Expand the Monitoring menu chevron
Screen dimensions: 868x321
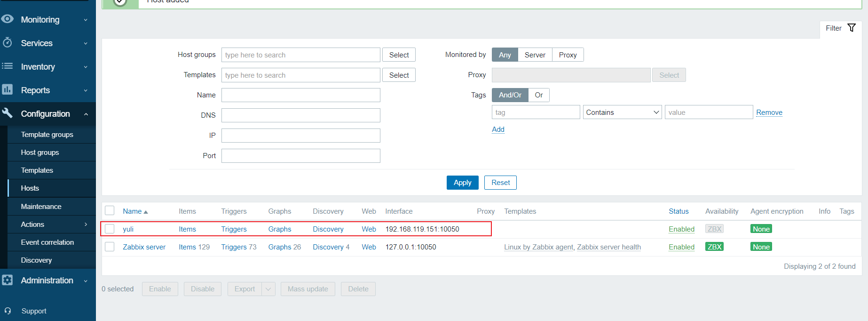86,20
